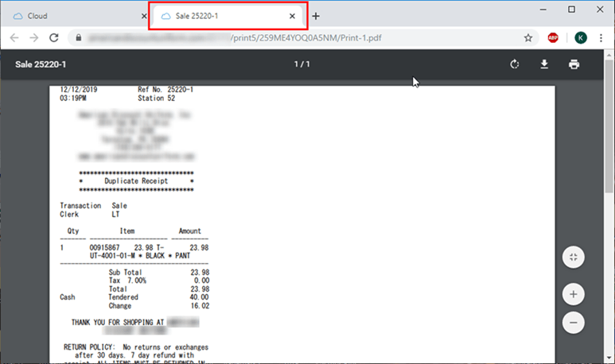
Task: Click the RETURN POLICY text
Action: point(89,347)
